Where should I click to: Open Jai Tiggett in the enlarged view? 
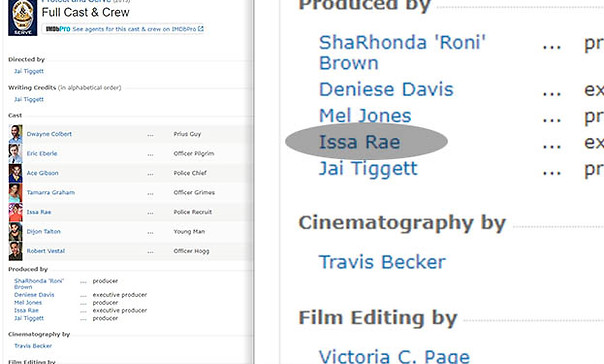click(368, 169)
